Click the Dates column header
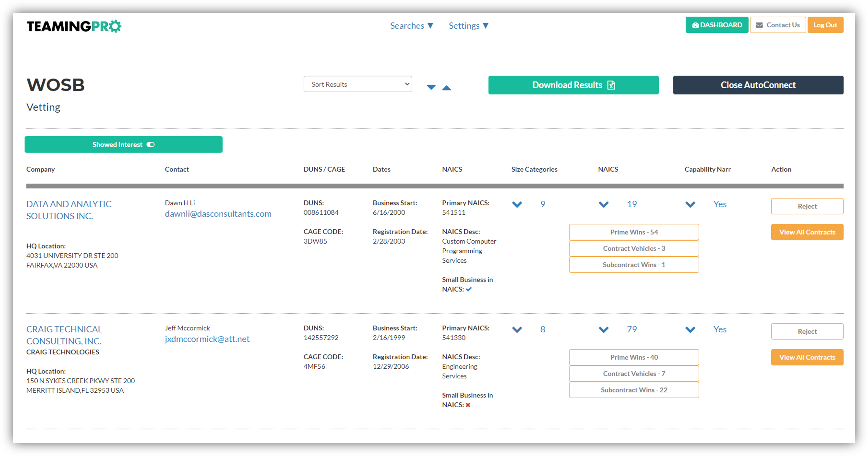 (381, 169)
